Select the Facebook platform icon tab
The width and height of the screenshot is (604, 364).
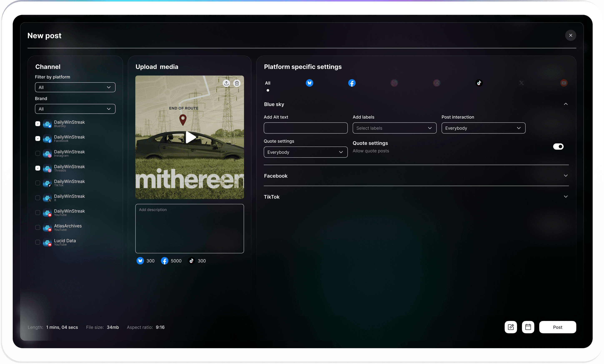[352, 83]
